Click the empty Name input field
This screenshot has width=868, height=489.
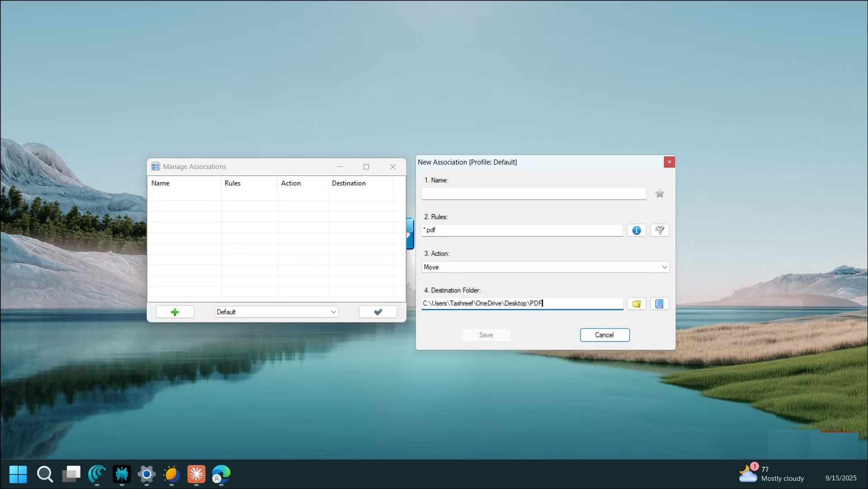533,193
